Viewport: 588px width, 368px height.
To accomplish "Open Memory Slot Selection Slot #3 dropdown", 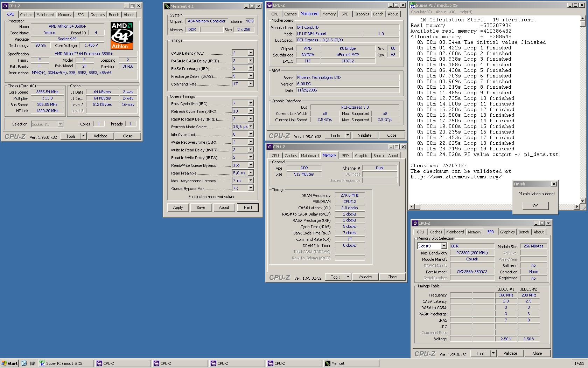I will (x=444, y=246).
